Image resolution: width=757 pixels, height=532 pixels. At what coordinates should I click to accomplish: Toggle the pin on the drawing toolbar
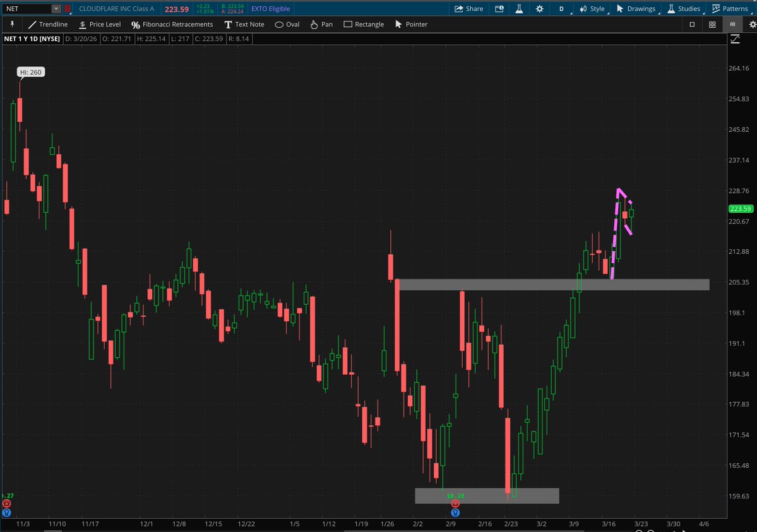click(13, 24)
